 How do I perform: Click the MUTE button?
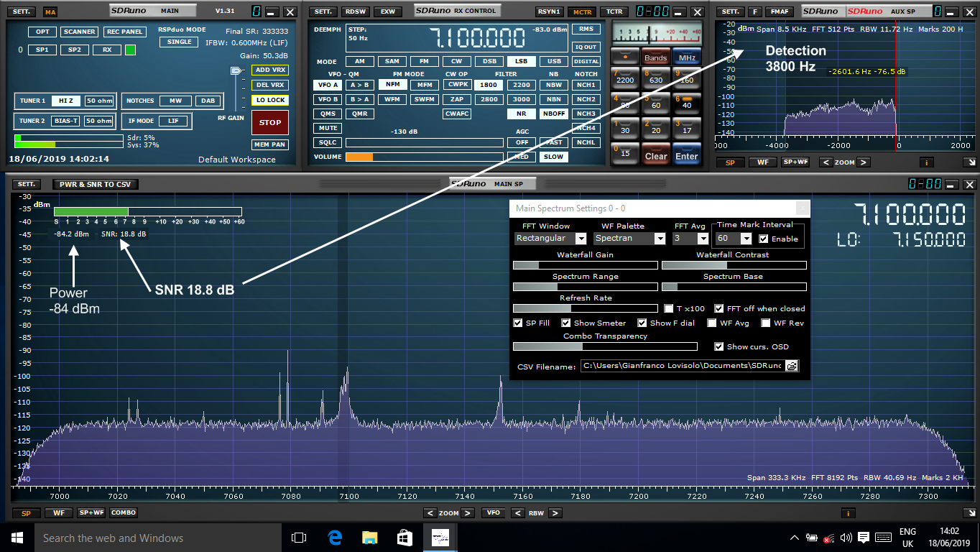[328, 128]
